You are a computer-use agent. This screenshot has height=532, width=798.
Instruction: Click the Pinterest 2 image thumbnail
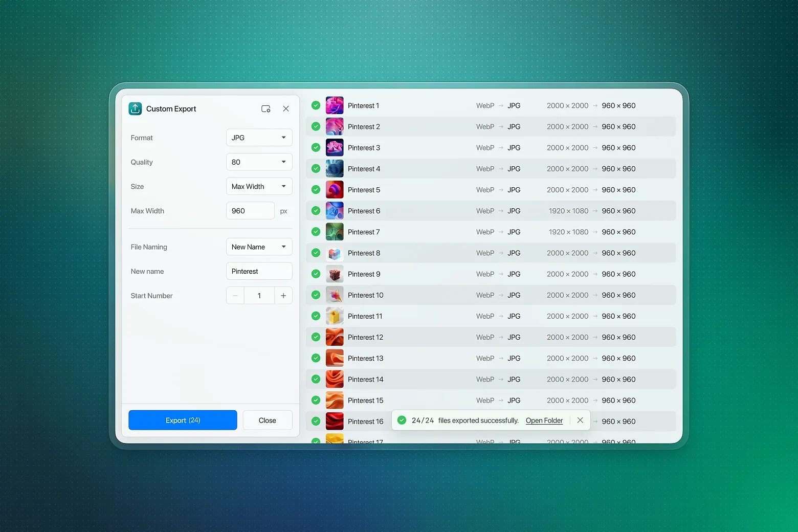[335, 126]
